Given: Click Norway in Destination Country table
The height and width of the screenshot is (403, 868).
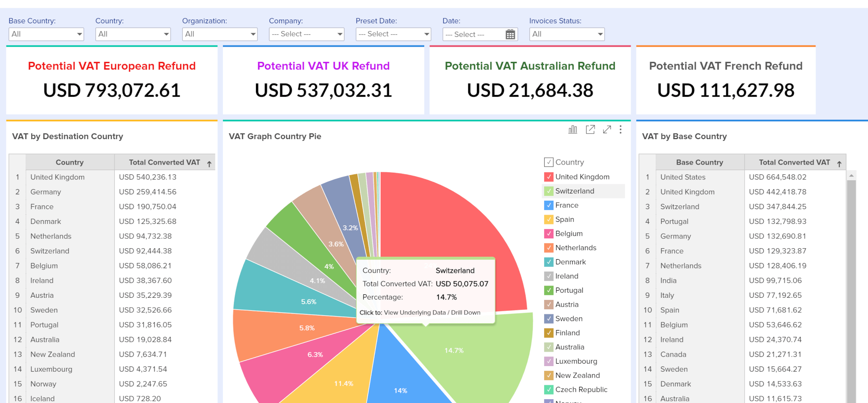Looking at the screenshot, I should (x=43, y=384).
